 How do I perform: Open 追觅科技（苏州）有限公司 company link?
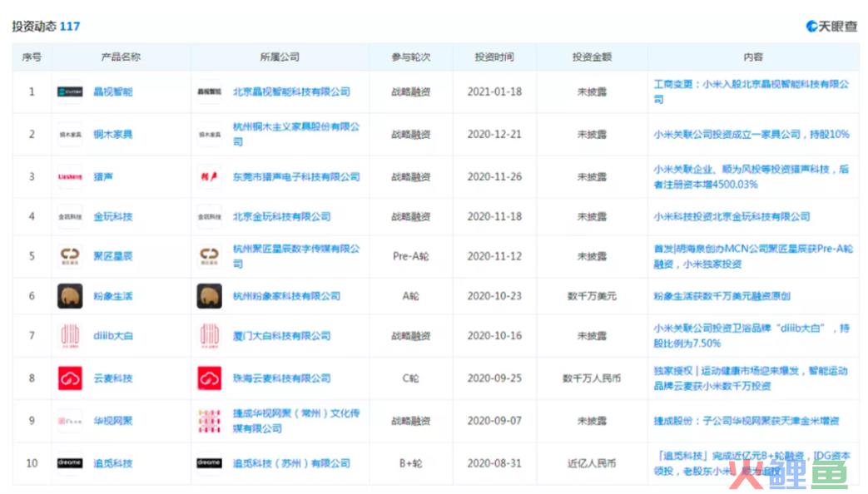(291, 463)
